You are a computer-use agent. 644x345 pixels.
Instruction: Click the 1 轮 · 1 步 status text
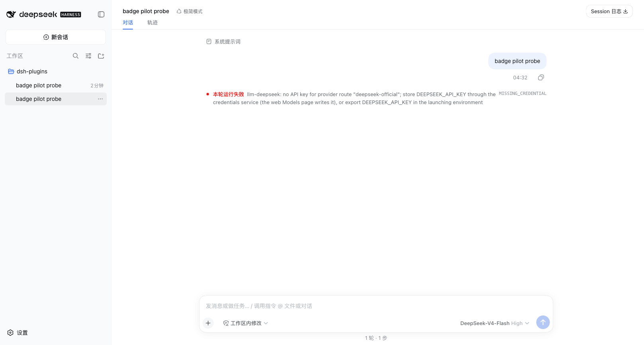(376, 338)
